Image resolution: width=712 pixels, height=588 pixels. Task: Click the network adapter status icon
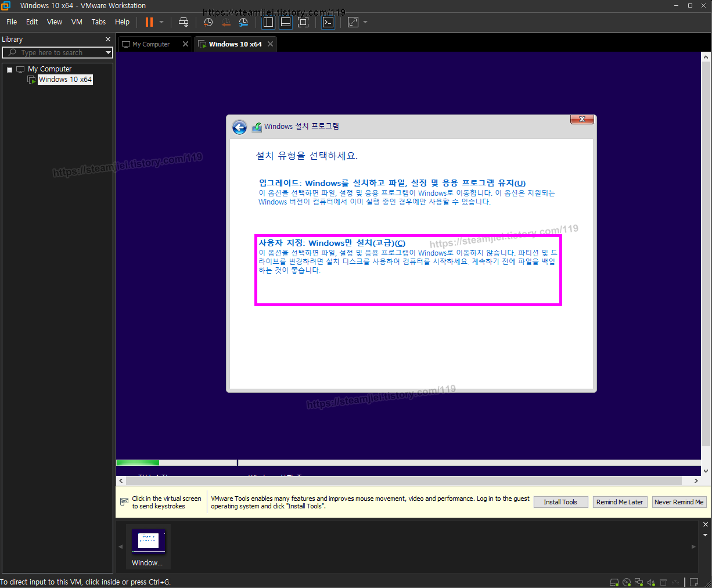click(x=639, y=582)
